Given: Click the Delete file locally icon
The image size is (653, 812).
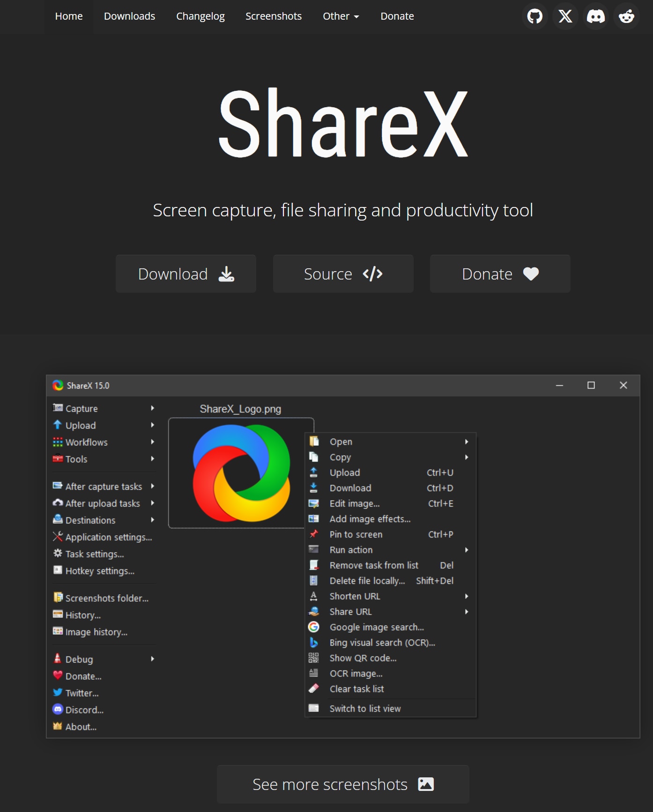Looking at the screenshot, I should click(x=314, y=580).
